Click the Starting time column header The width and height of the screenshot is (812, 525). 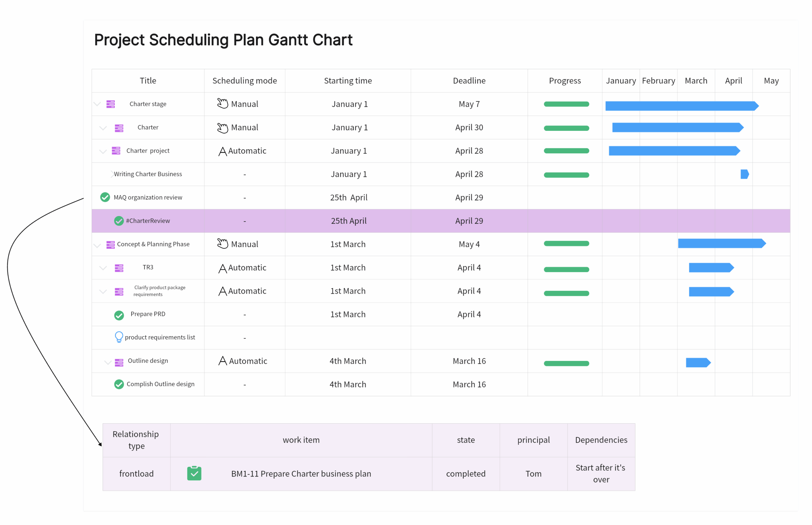pyautogui.click(x=348, y=81)
